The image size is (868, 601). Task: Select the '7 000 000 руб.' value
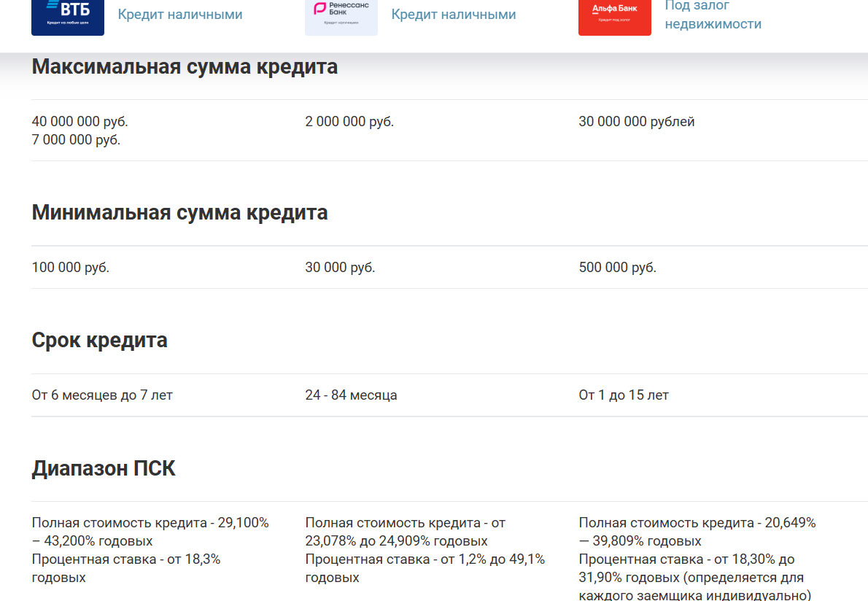pyautogui.click(x=76, y=139)
